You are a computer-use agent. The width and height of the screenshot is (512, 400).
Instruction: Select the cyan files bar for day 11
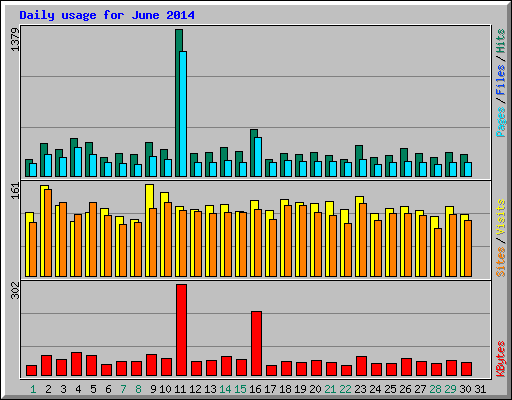coord(183,114)
